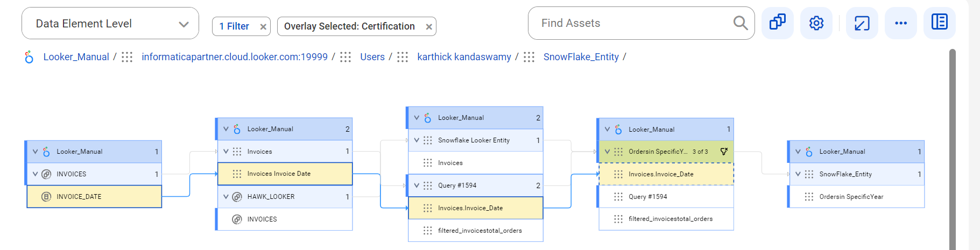
Task: Click Looker icon in breadcrumb
Action: (29, 57)
